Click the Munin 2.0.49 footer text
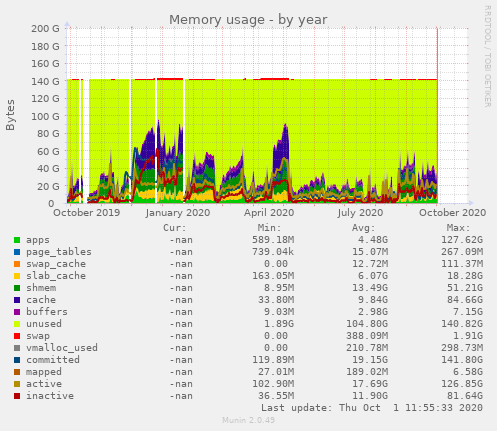 pyautogui.click(x=248, y=420)
